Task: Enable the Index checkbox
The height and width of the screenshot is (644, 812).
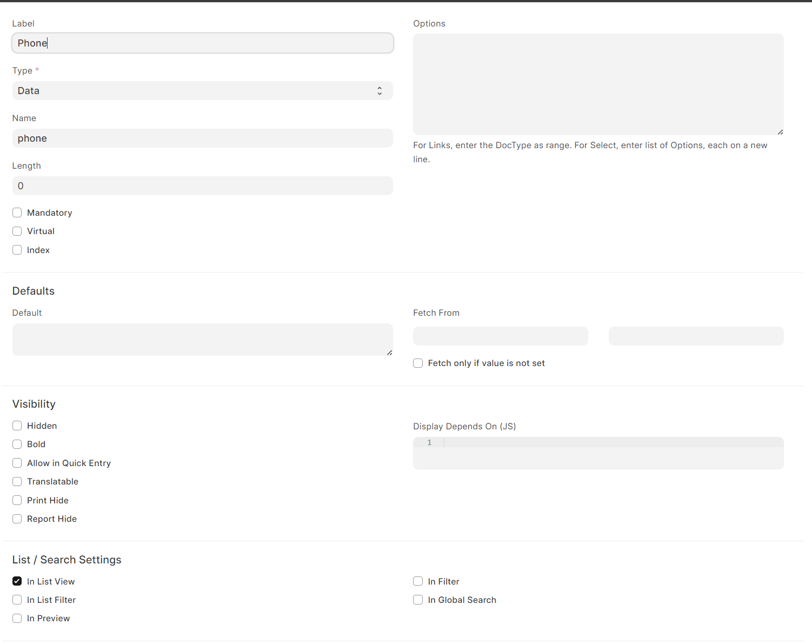Action: 17,250
